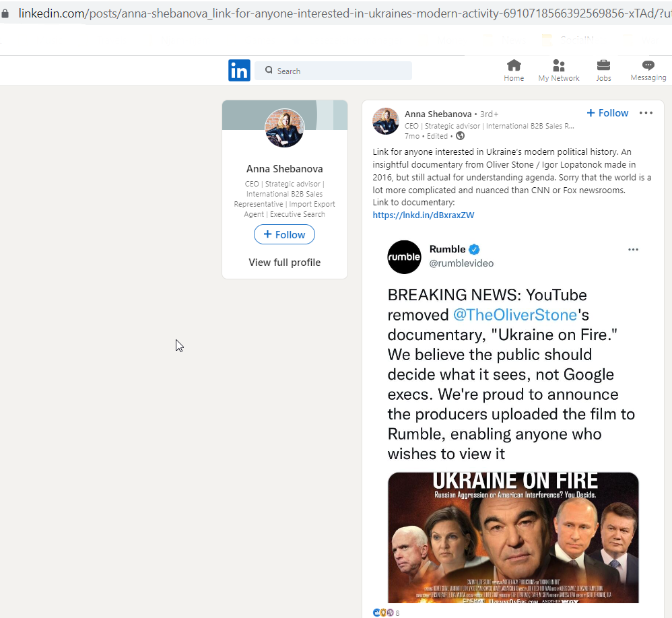The image size is (672, 618).
Task: Open My Network in the nav bar
Action: [559, 70]
